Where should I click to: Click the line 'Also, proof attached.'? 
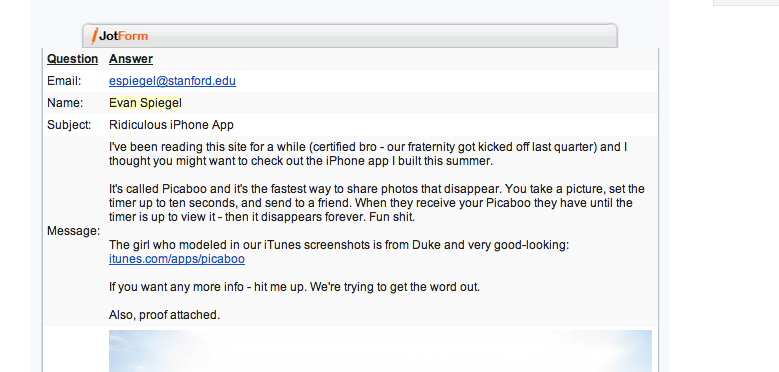coord(164,315)
